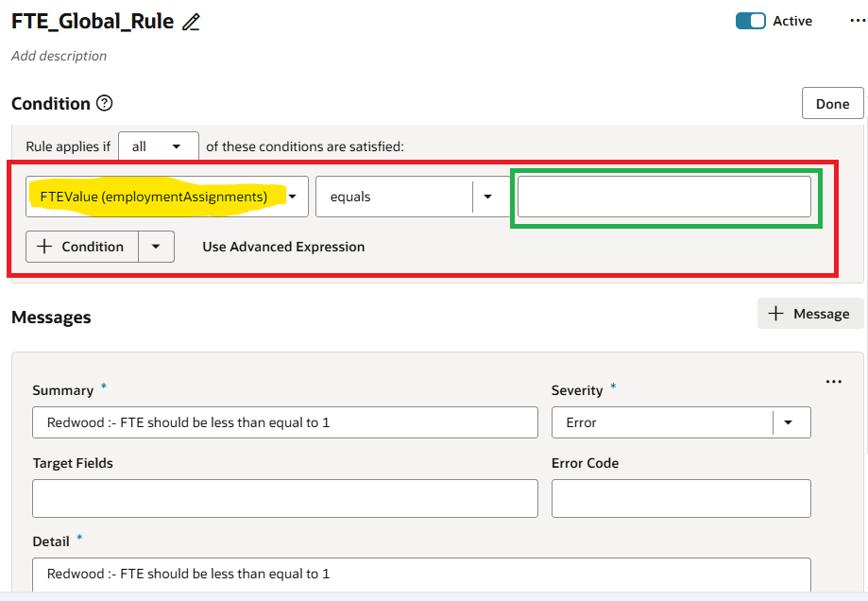Screen dimensions: 868x601
Task: Open the 'equals' operator dropdown
Action: (413, 197)
